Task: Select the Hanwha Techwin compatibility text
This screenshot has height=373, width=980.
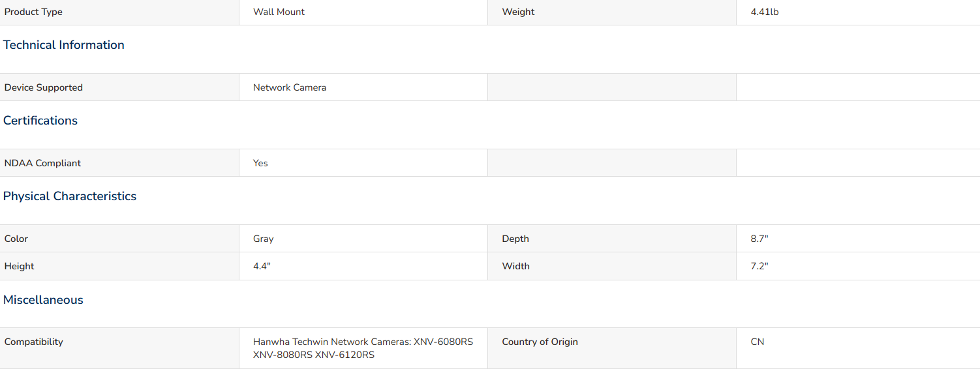Action: [363, 348]
